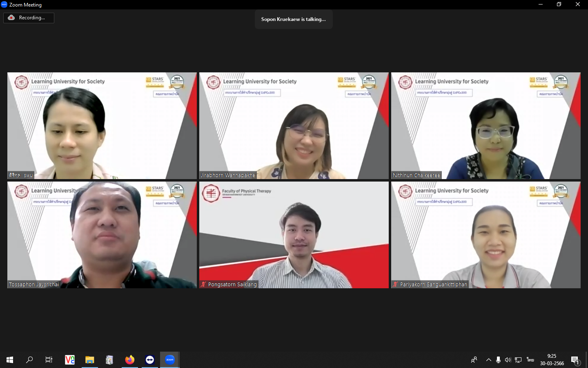Open File Explorer from taskbar
Image resolution: width=588 pixels, height=368 pixels.
click(x=89, y=360)
